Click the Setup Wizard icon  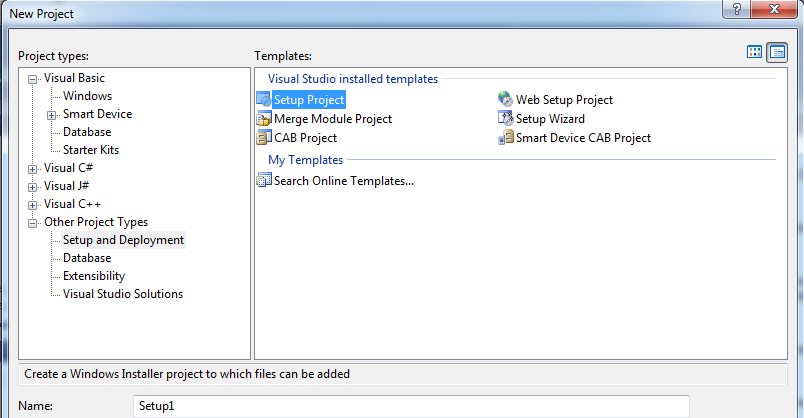(x=506, y=118)
